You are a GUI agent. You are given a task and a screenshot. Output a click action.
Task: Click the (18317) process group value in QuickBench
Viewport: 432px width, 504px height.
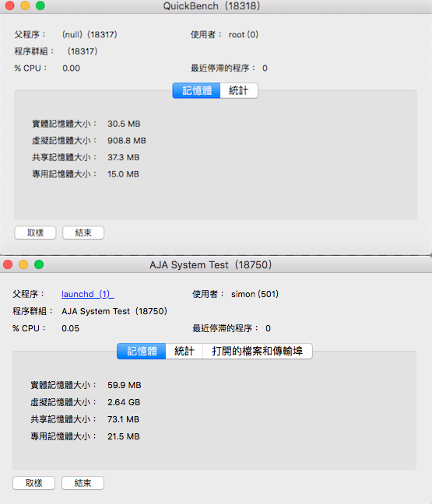pyautogui.click(x=83, y=51)
